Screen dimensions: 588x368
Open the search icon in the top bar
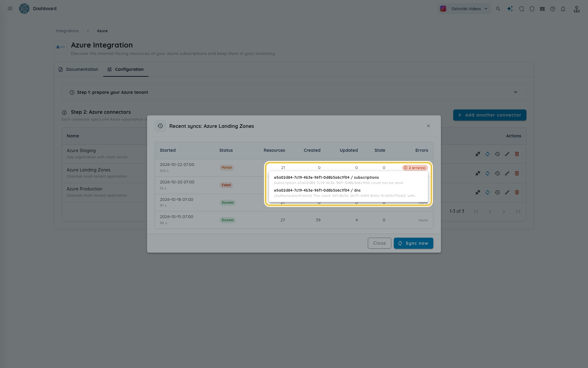pos(498,9)
